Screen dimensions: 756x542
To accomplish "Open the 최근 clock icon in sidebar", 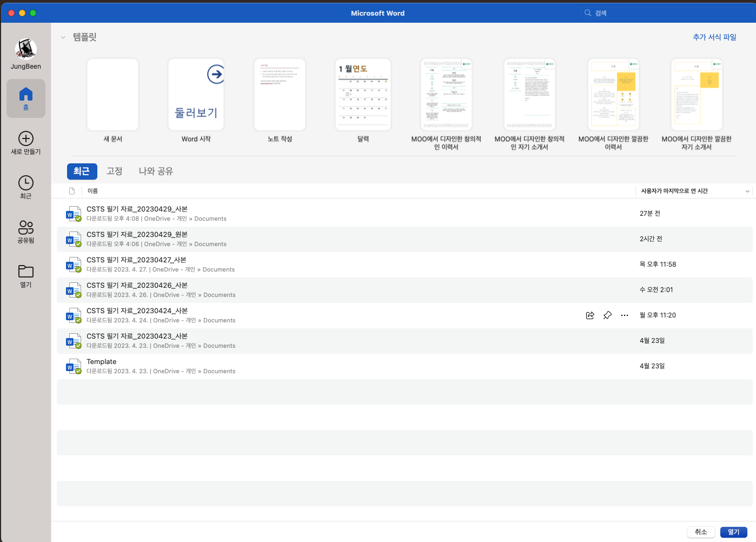I will pos(26,183).
